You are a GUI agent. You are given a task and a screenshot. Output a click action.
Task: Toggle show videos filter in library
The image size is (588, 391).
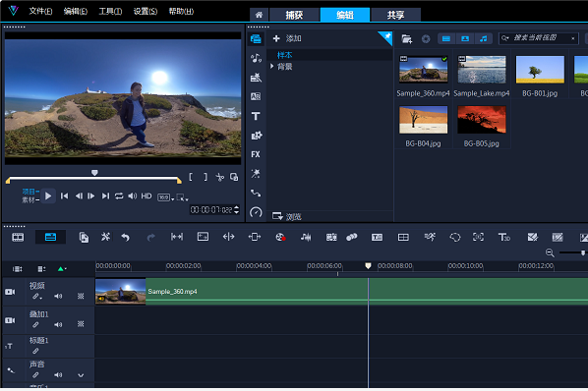446,38
